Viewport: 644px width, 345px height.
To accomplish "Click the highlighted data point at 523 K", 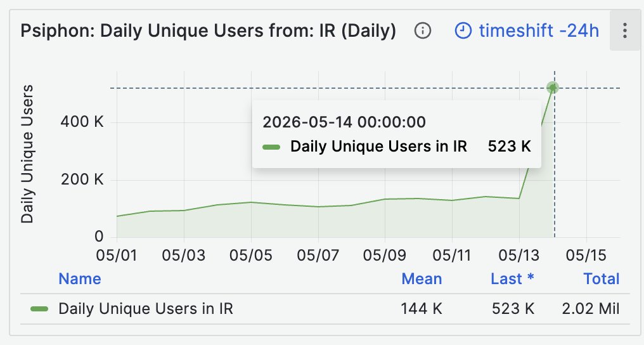I will pos(553,88).
